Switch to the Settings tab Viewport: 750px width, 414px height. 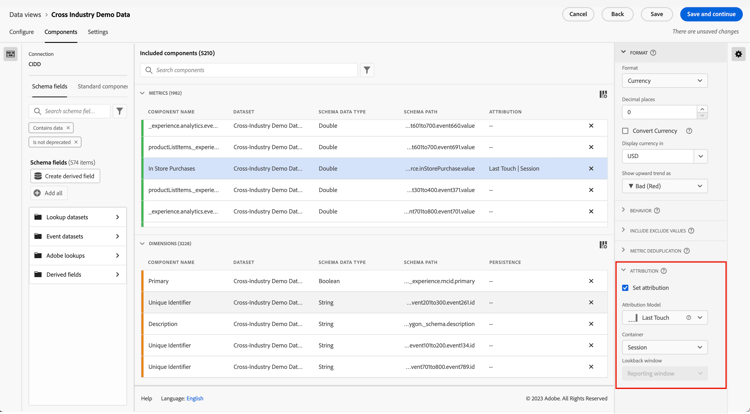coord(98,32)
